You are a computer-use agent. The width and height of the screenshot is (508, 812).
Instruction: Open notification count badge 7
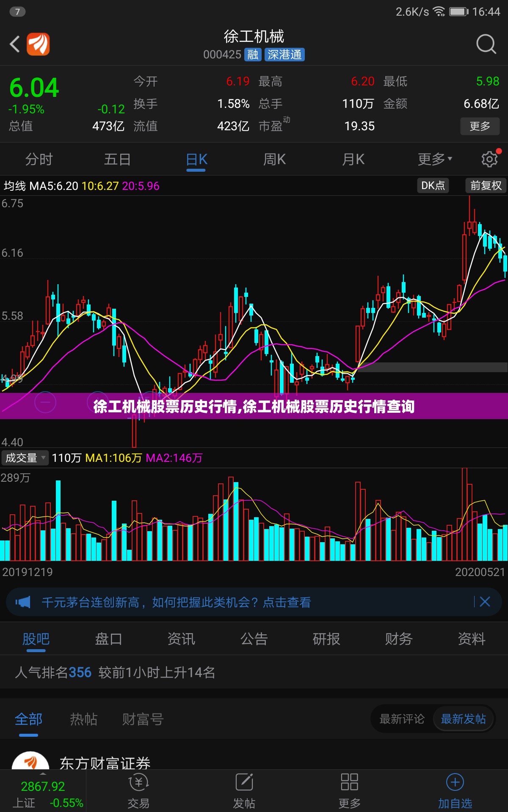pos(17,11)
